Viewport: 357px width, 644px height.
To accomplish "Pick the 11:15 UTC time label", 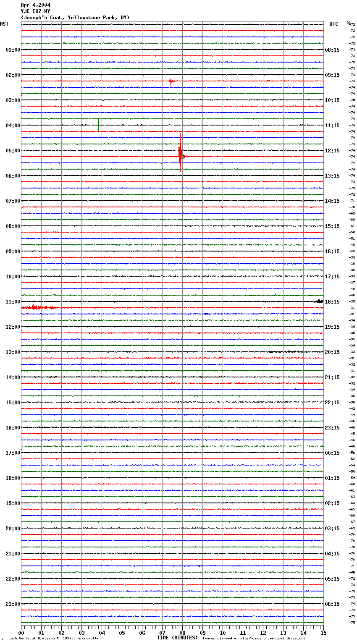I will tap(332, 126).
